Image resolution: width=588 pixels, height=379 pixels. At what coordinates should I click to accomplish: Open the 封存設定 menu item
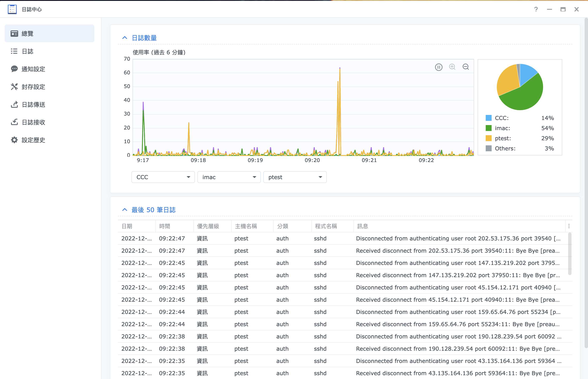click(x=49, y=87)
